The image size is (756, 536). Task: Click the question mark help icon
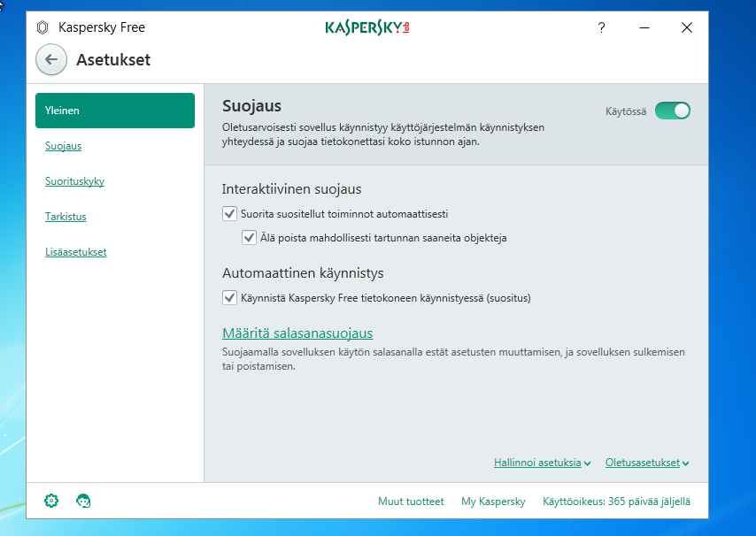tap(601, 27)
